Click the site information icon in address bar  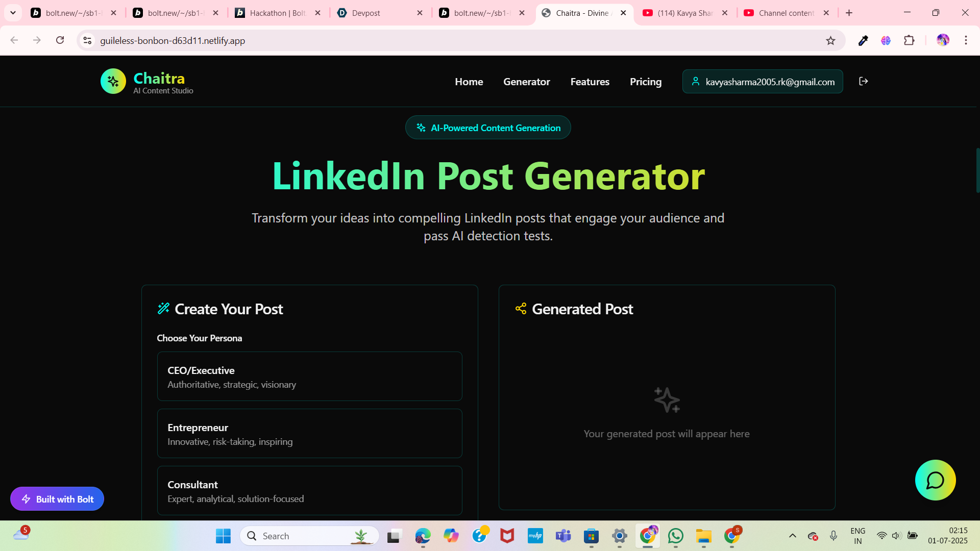tap(87, 40)
